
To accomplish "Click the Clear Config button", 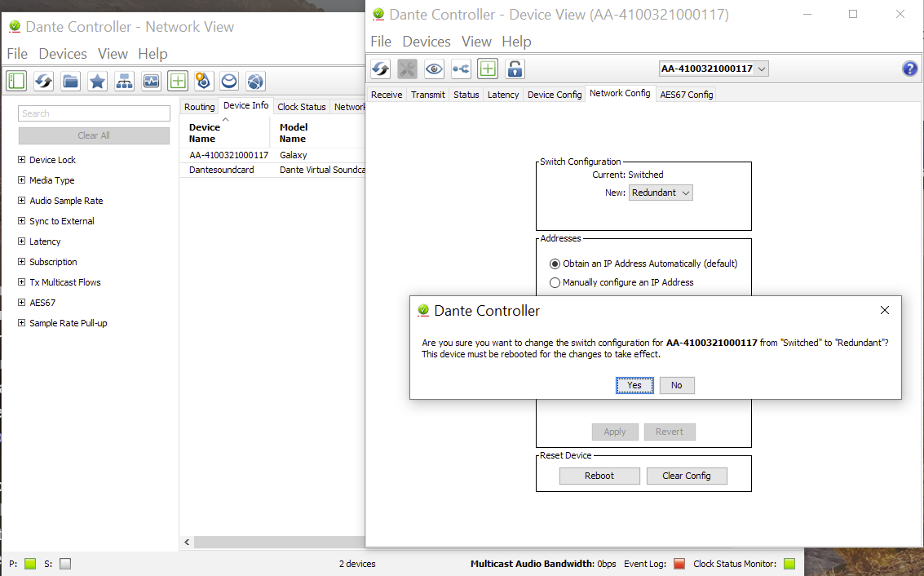I will point(687,476).
